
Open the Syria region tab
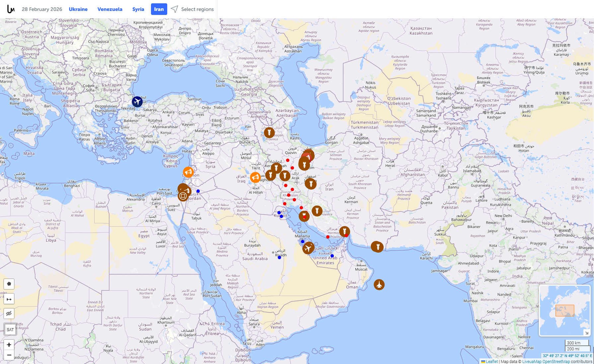pyautogui.click(x=138, y=9)
